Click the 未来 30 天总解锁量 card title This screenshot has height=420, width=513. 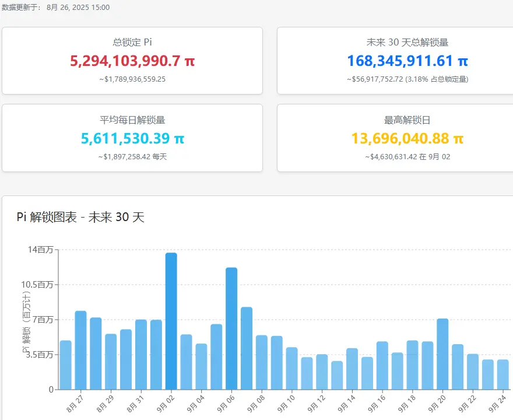tap(407, 42)
